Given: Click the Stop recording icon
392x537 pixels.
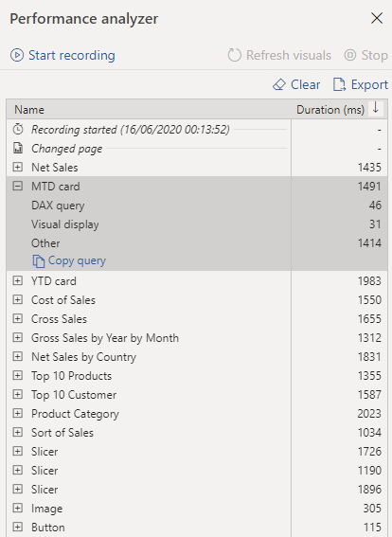Looking at the screenshot, I should point(350,55).
